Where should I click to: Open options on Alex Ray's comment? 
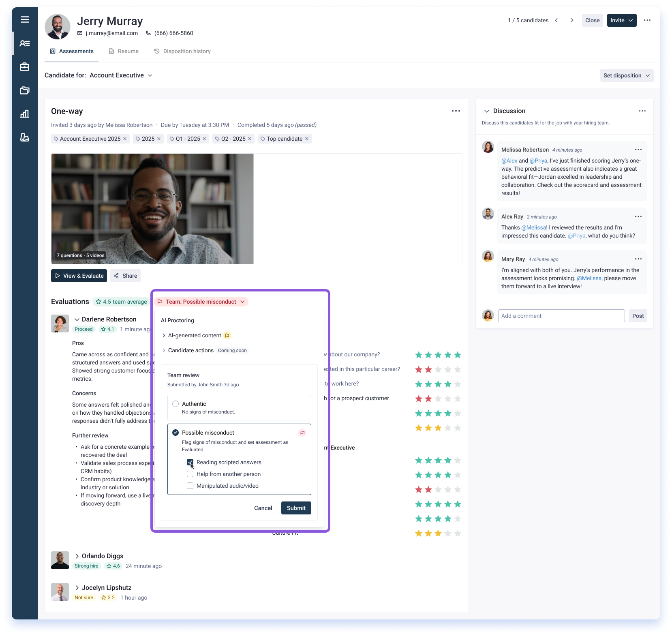[x=638, y=216]
